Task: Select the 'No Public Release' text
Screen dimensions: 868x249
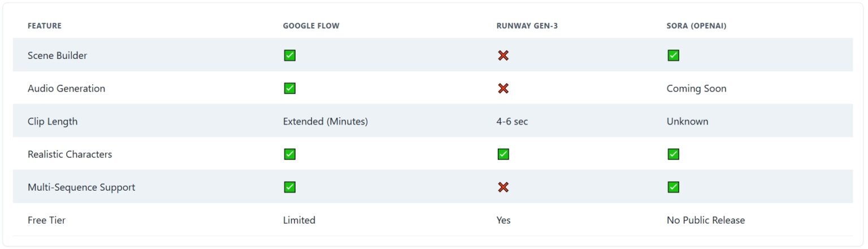Action: pos(705,220)
